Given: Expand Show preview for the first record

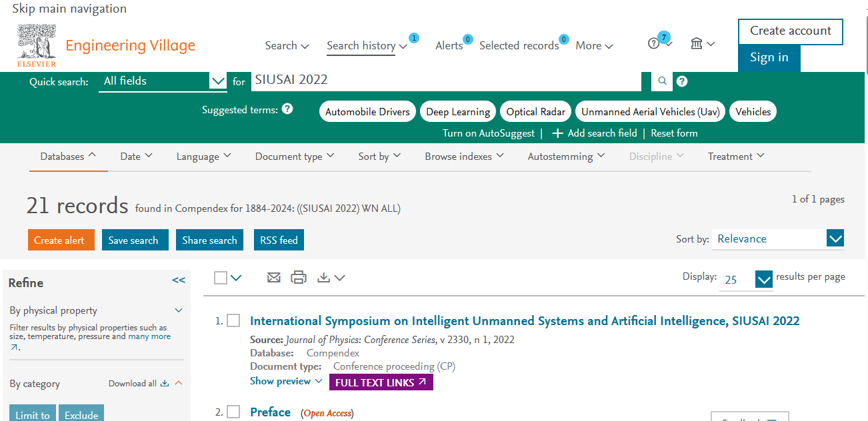Looking at the screenshot, I should [286, 381].
